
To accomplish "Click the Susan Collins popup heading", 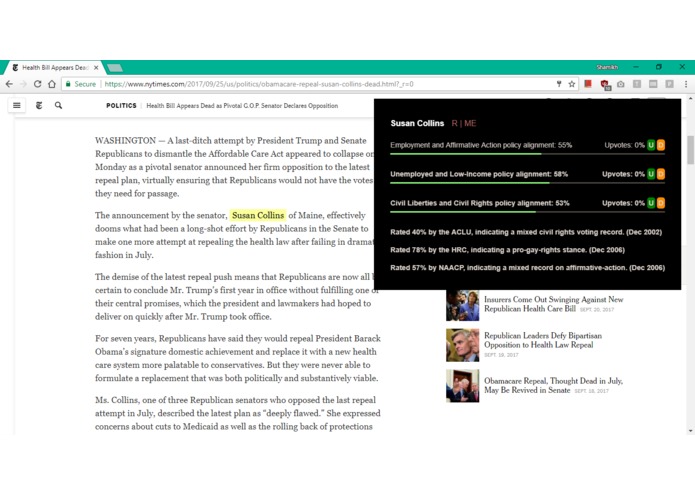I will point(417,123).
